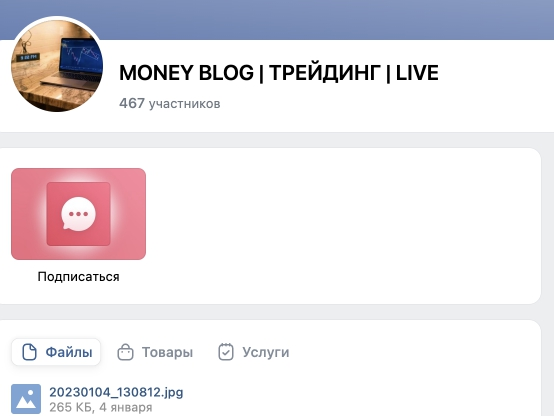Click the Подписаться label under pink card
The height and width of the screenshot is (416, 554).
[78, 276]
